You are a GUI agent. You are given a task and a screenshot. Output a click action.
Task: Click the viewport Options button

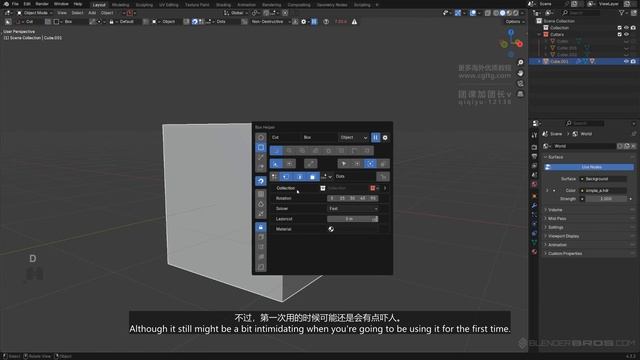(514, 22)
